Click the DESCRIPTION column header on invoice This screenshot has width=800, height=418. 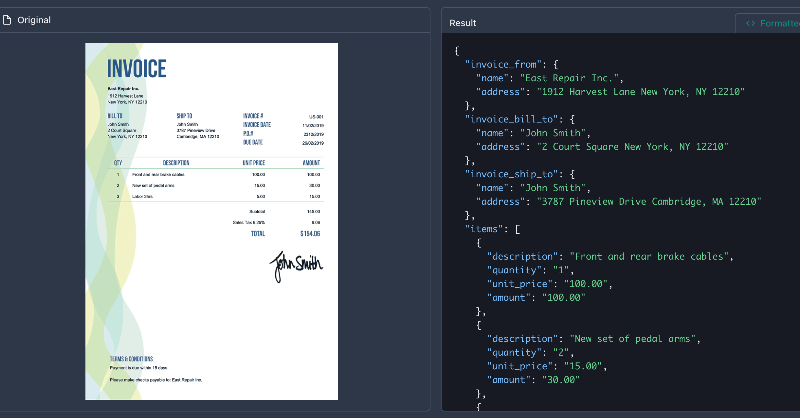pos(176,163)
